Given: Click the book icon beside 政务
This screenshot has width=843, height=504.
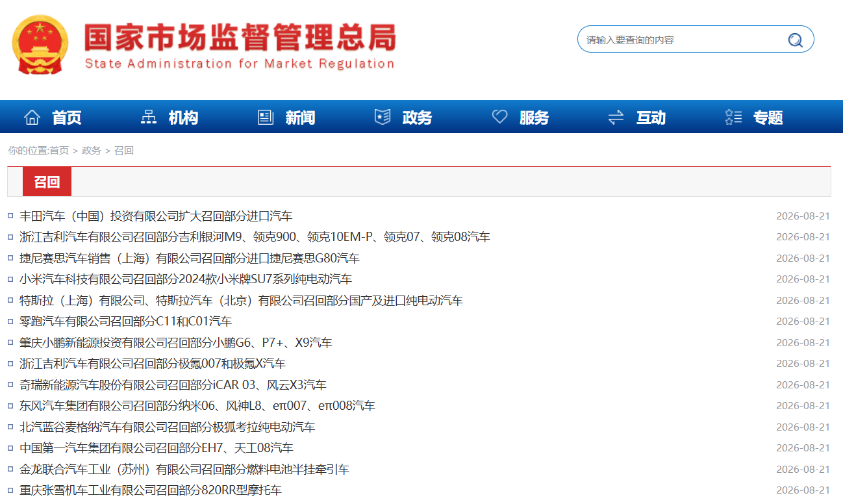Looking at the screenshot, I should coord(383,117).
